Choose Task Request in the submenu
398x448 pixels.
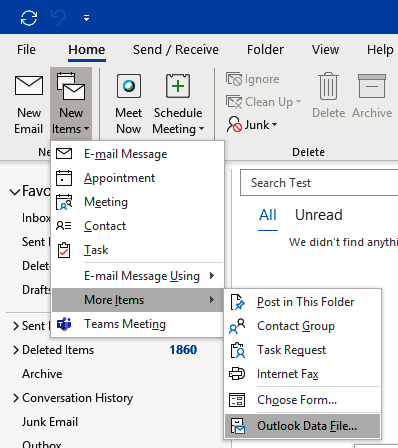303,350
